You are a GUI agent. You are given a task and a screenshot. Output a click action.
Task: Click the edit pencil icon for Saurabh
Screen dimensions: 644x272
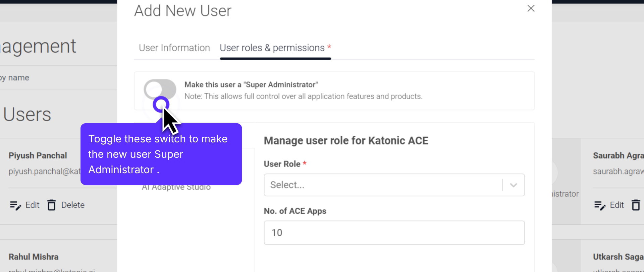pos(600,205)
